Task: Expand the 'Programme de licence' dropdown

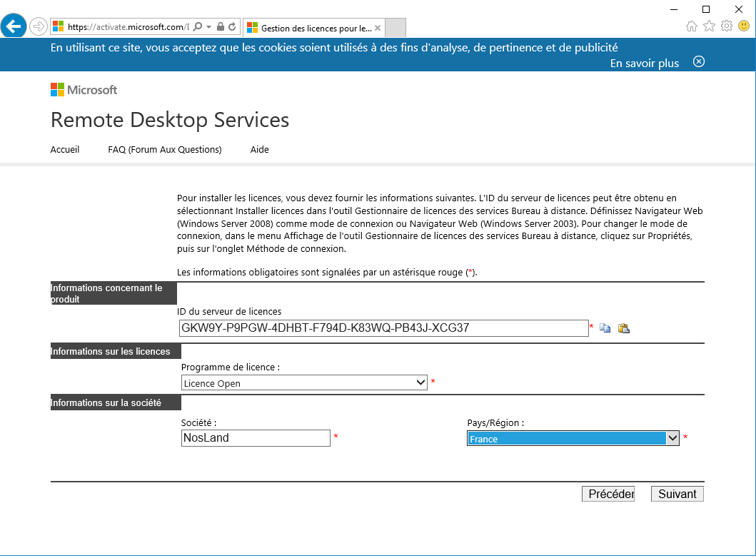Action: [304, 383]
